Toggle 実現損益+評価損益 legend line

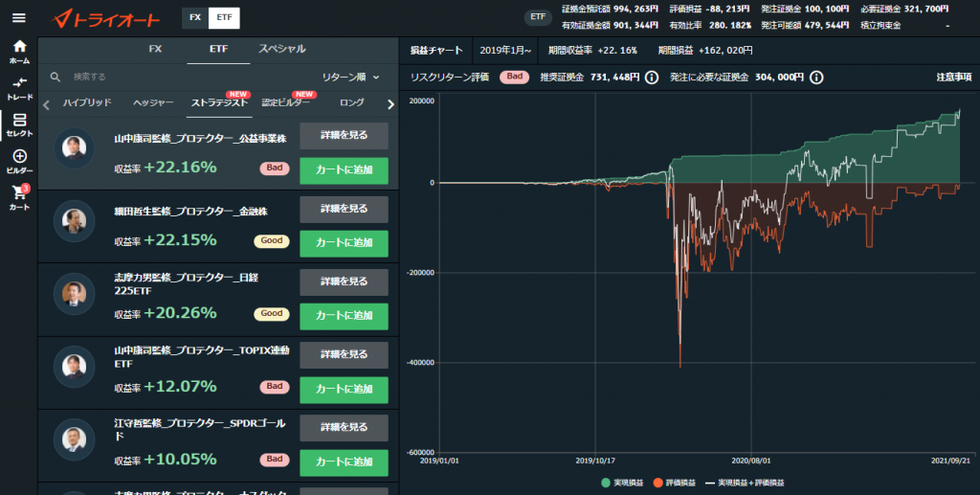pos(745,484)
